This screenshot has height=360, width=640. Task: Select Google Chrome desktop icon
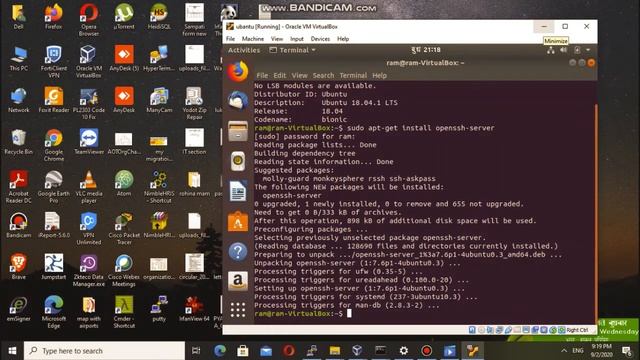pos(53,145)
